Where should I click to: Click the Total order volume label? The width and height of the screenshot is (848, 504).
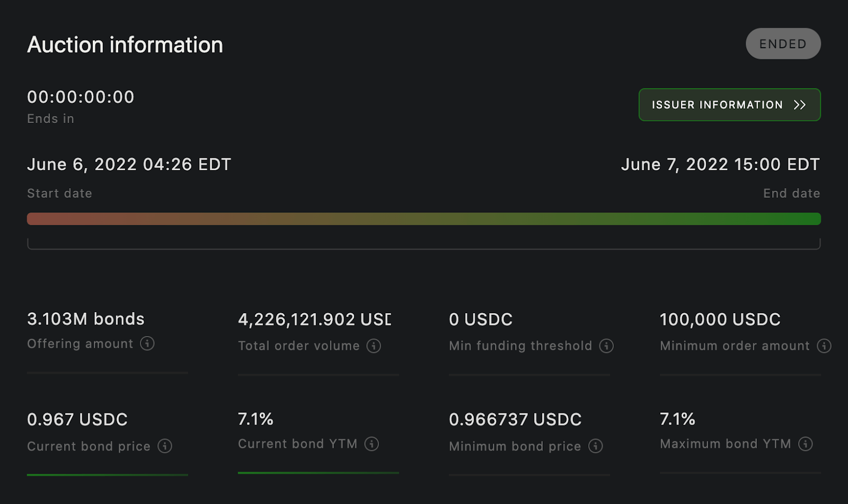[x=299, y=346]
